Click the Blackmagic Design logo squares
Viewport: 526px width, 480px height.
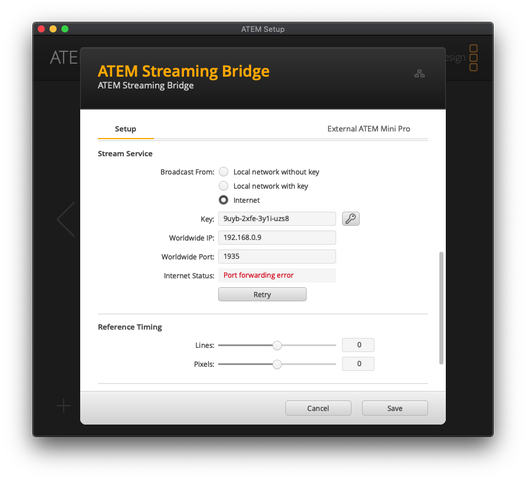pos(473,58)
